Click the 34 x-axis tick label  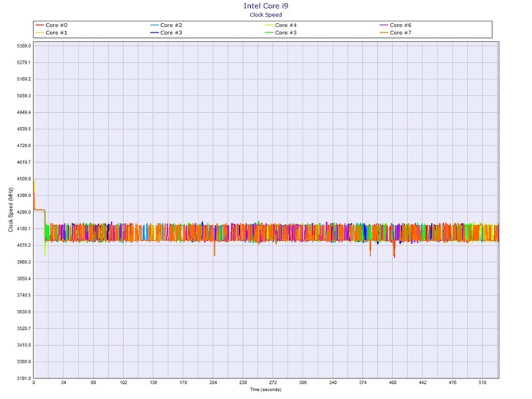64,382
